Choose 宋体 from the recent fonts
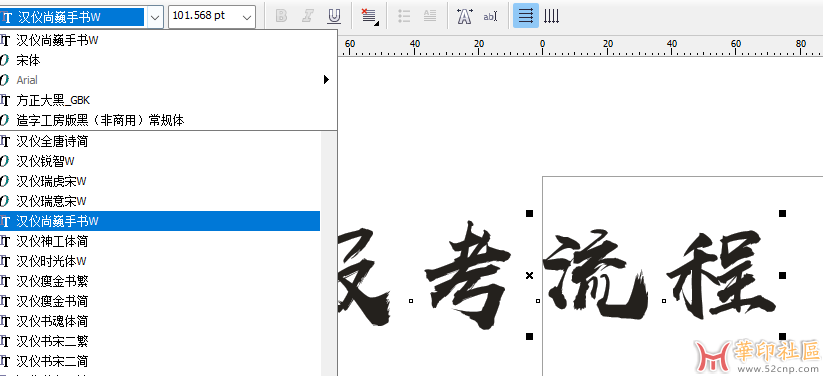The height and width of the screenshot is (376, 823). [168, 60]
